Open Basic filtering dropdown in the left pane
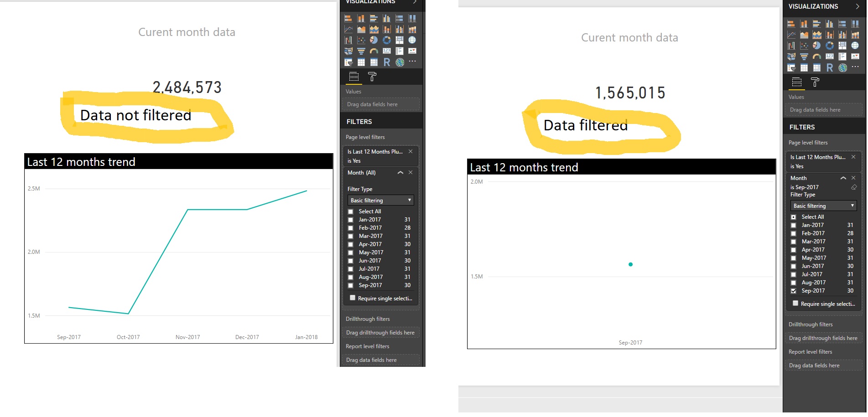 pos(380,201)
